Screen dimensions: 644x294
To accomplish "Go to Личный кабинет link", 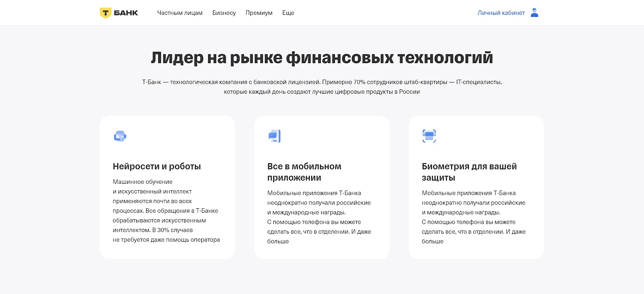I will click(x=501, y=13).
